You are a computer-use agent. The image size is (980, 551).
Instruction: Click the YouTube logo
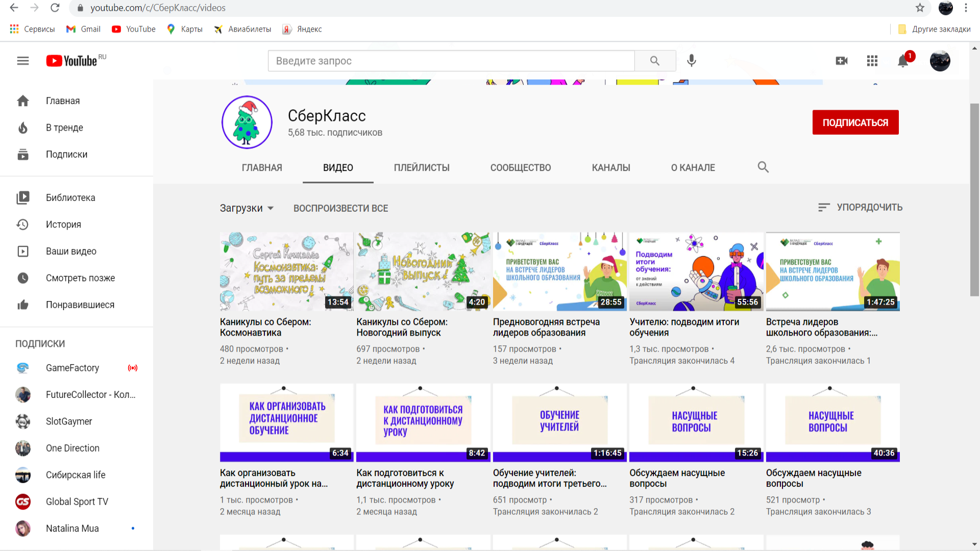[x=71, y=61]
